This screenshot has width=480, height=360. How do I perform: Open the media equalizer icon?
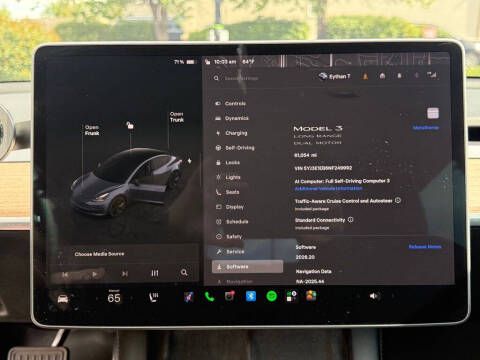click(x=155, y=273)
